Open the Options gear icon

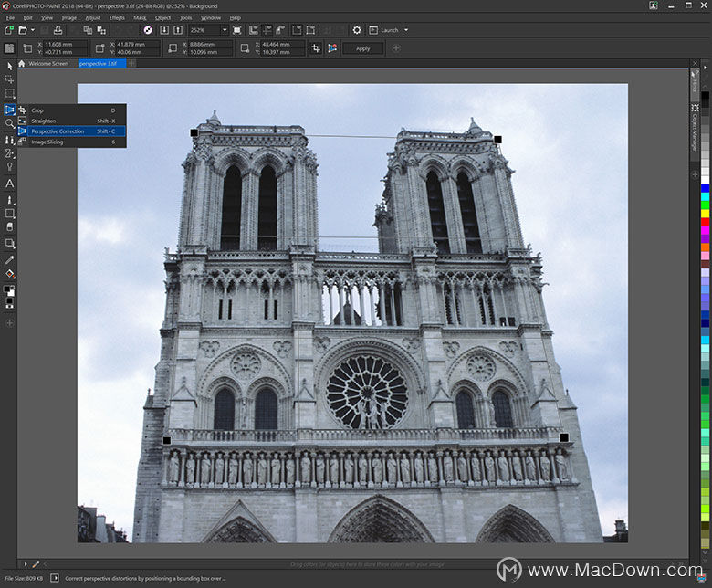pyautogui.click(x=357, y=30)
